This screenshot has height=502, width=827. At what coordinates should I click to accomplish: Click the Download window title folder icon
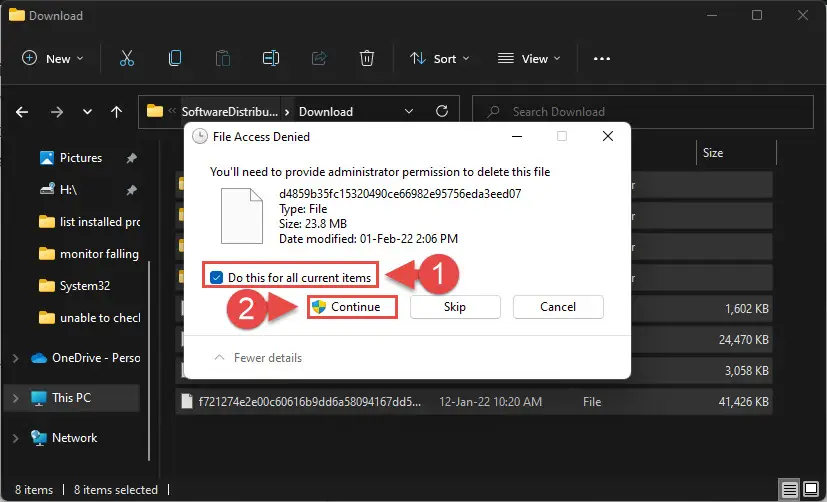coord(16,15)
